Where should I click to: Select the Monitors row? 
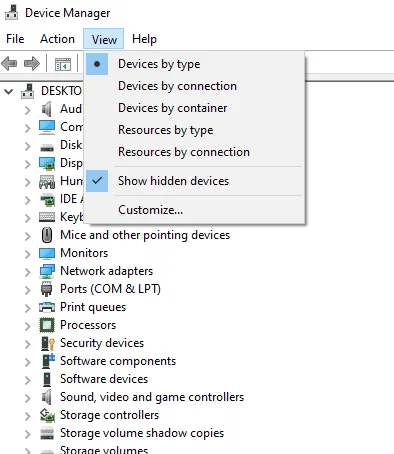[84, 253]
